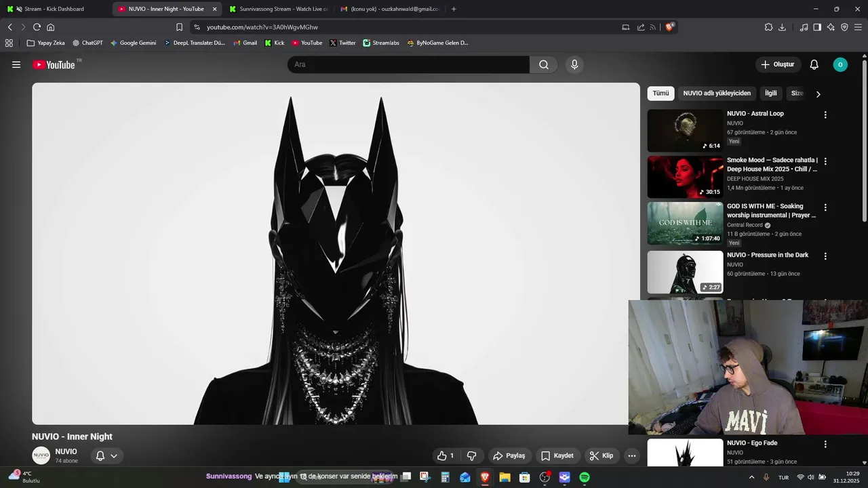Screen dimensions: 868x488
Task: Open options for NUVIO - Ego Fade
Action: click(x=825, y=444)
